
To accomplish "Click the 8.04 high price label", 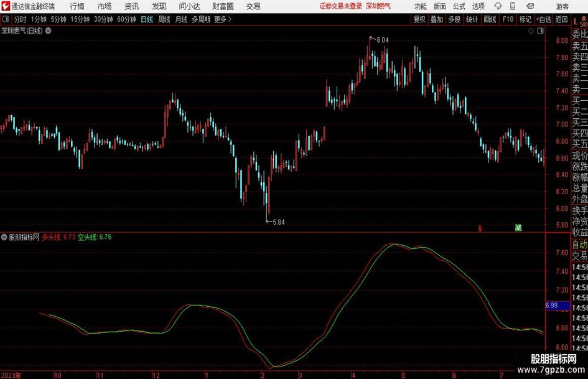I will pos(383,40).
